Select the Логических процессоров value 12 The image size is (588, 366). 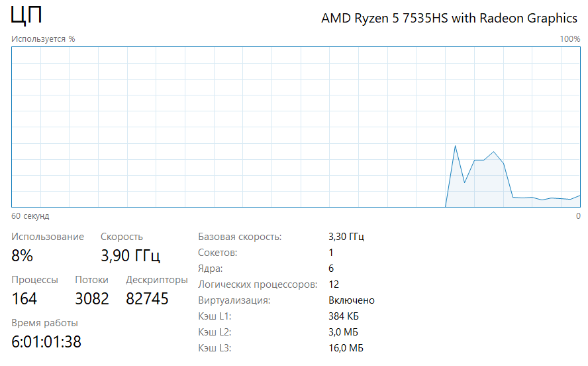334,284
